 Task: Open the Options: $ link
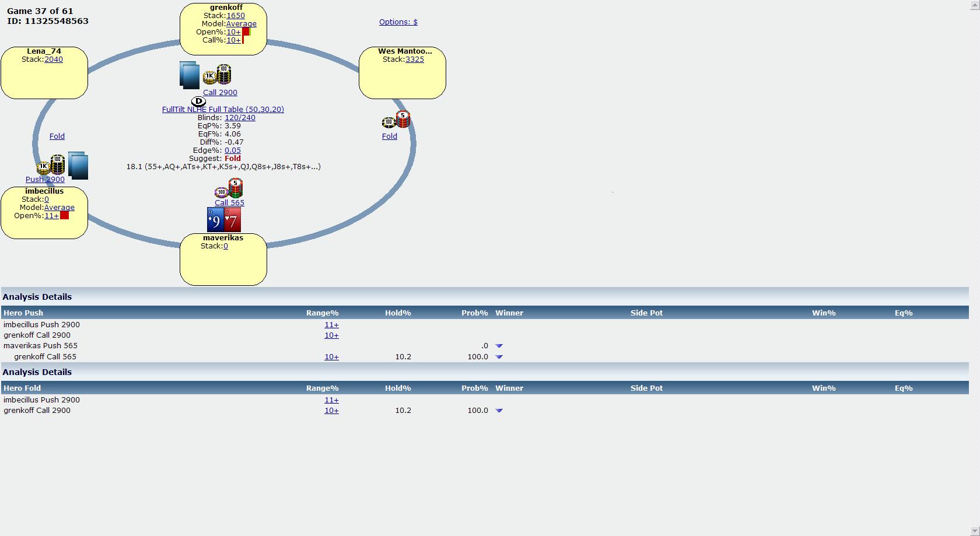tap(398, 22)
